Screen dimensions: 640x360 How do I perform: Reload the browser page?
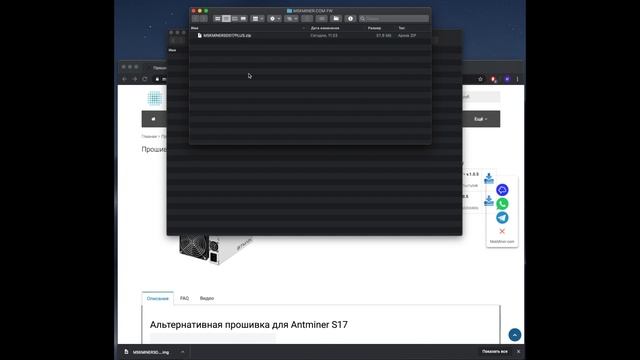(x=144, y=79)
